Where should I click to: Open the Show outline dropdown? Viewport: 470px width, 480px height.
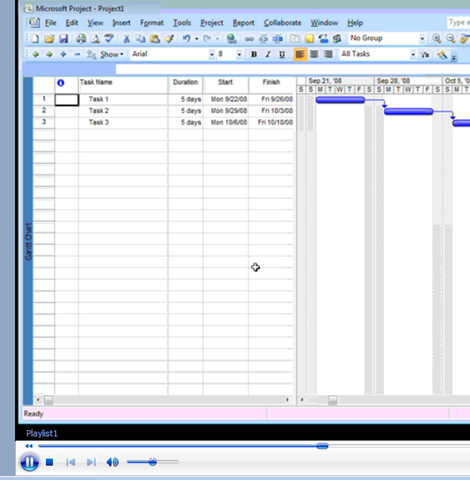click(112, 54)
